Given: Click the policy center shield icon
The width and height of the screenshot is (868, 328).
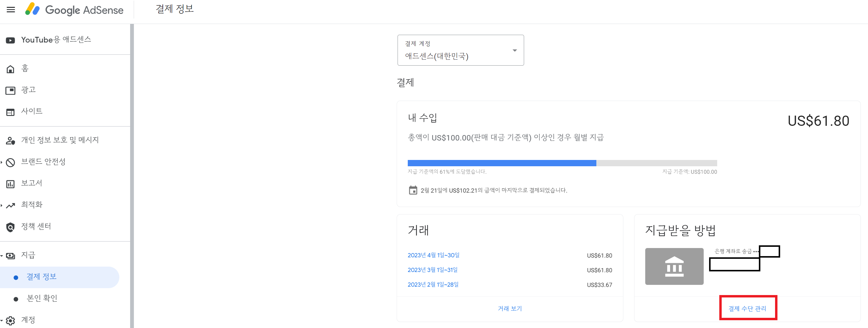Looking at the screenshot, I should pos(10,227).
